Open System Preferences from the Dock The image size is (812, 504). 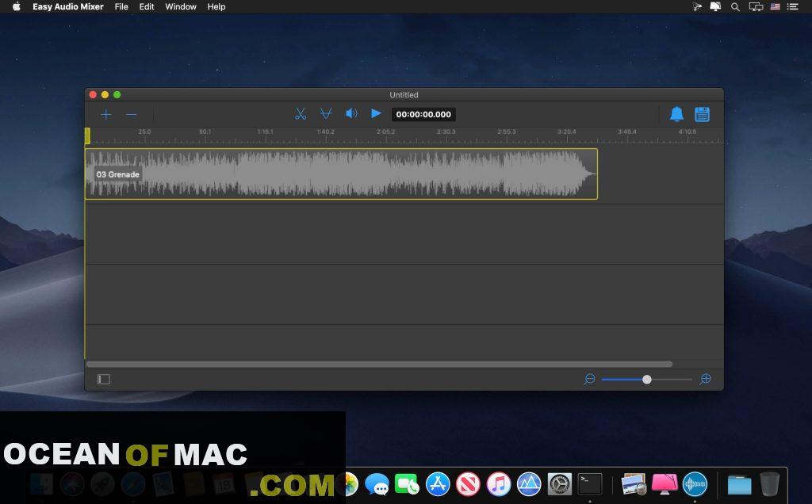(560, 485)
